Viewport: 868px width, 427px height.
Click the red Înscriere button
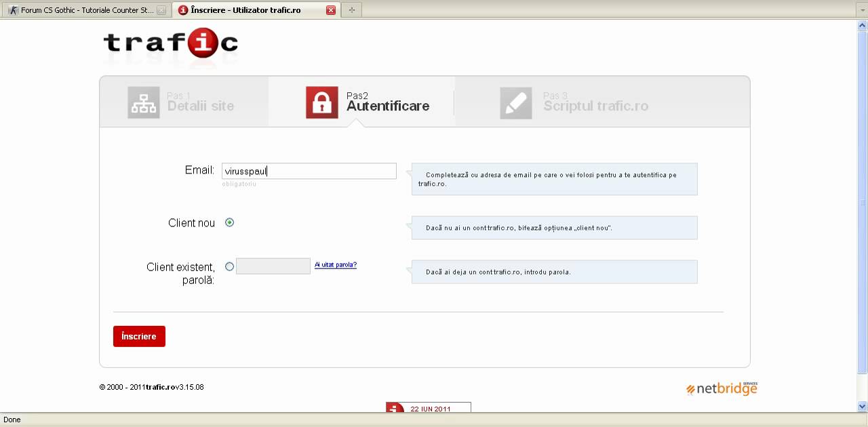pos(139,336)
